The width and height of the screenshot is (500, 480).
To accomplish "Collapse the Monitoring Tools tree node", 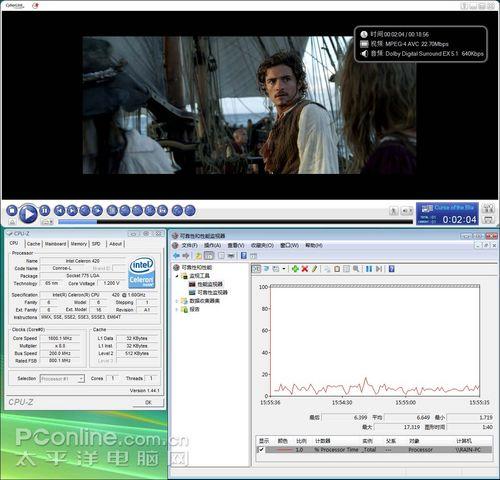I will [x=177, y=276].
